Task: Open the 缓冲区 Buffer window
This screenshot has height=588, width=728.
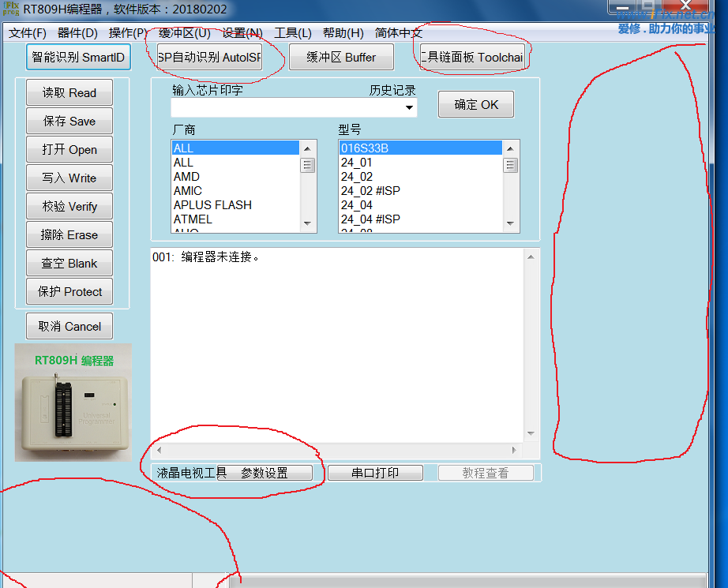Action: (341, 58)
